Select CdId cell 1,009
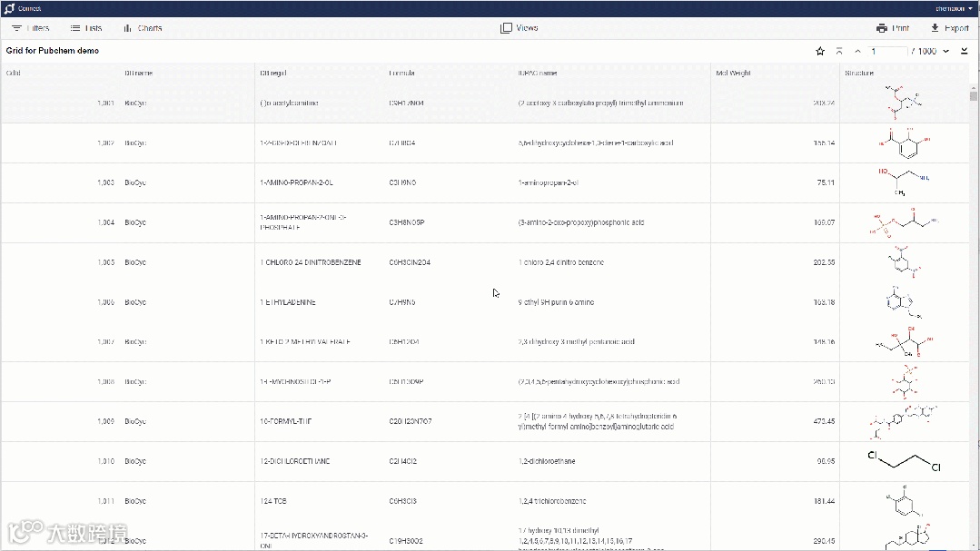Image resolution: width=980 pixels, height=551 pixels. click(105, 422)
